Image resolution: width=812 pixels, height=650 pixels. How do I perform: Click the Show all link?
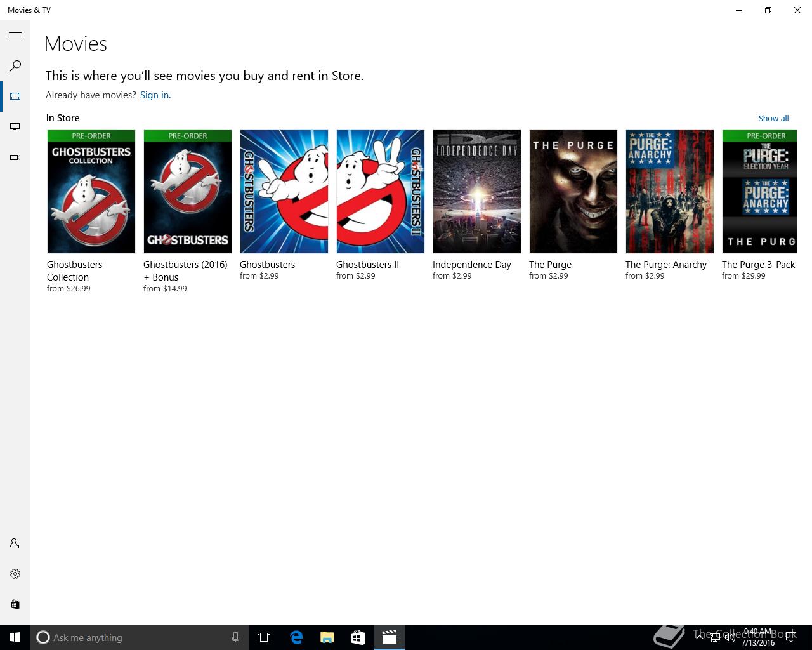click(x=773, y=119)
